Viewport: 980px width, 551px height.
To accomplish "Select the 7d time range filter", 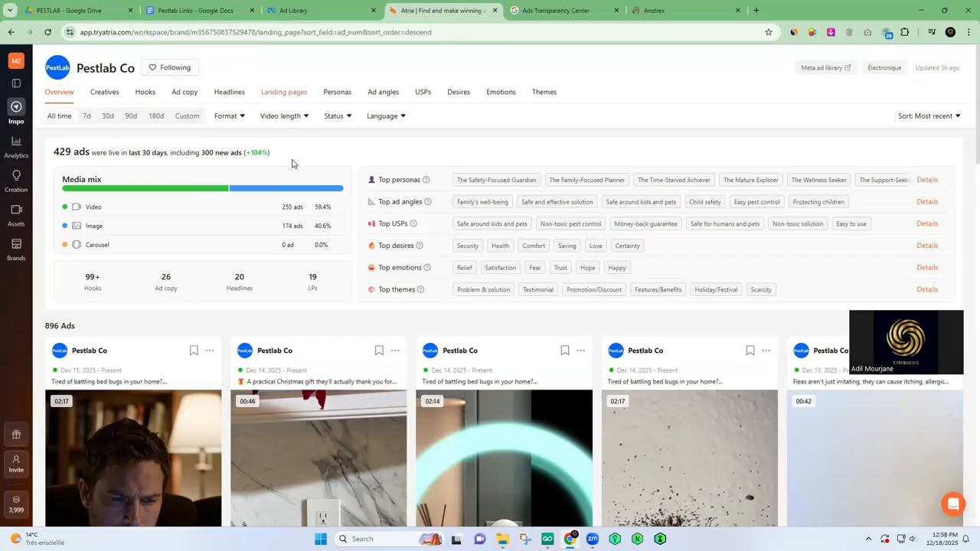I will pyautogui.click(x=87, y=116).
